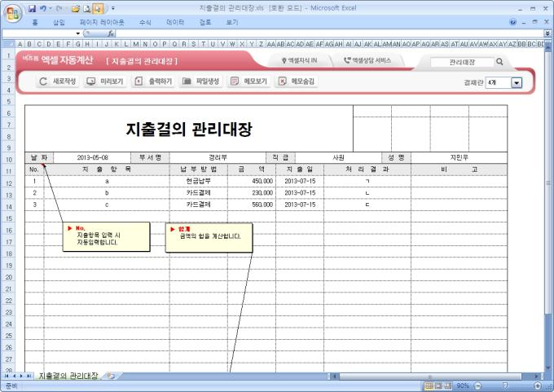Click the Save icon in quick access toolbar
The width and height of the screenshot is (554, 392).
[x=32, y=8]
